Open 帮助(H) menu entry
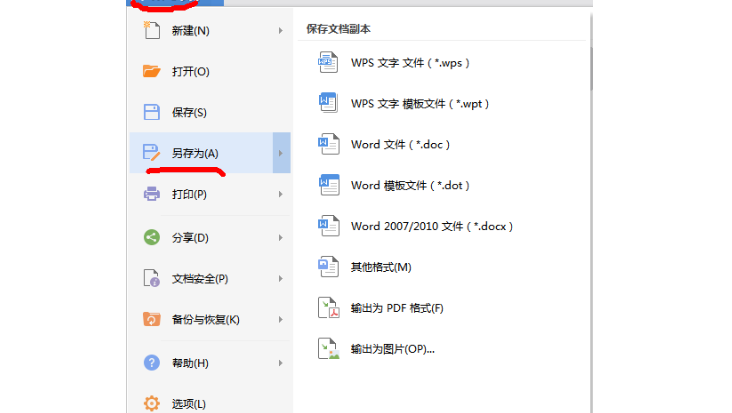 (x=210, y=363)
